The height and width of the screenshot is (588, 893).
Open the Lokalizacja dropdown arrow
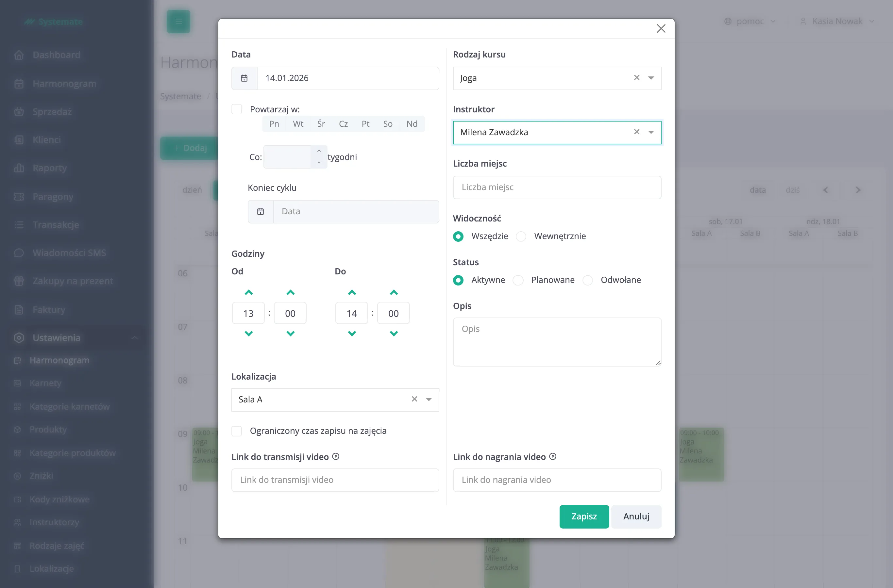tap(429, 400)
